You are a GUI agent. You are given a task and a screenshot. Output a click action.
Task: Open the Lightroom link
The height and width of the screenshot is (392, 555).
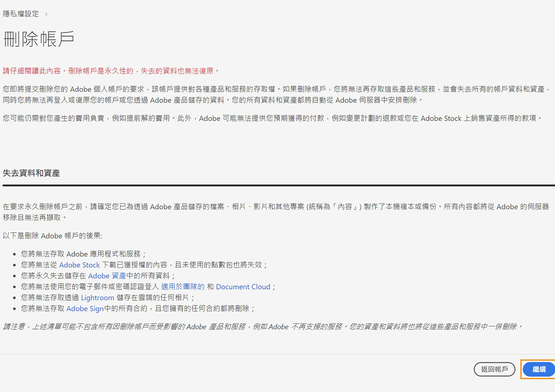tap(97, 297)
